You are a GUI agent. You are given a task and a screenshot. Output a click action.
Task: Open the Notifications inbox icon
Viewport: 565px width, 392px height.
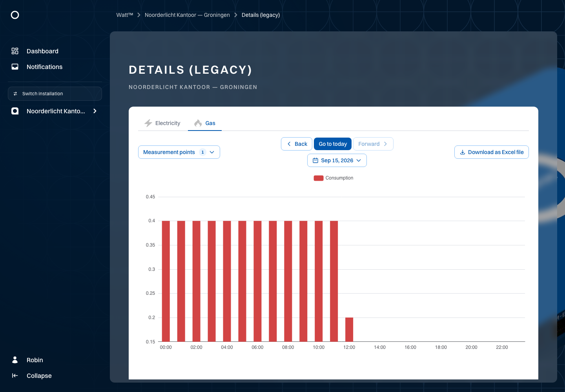pyautogui.click(x=15, y=67)
